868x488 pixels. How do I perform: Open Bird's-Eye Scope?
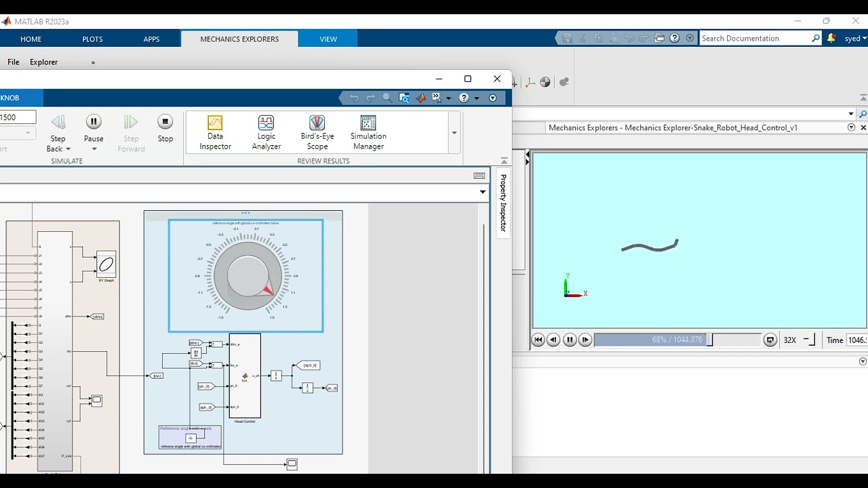317,132
